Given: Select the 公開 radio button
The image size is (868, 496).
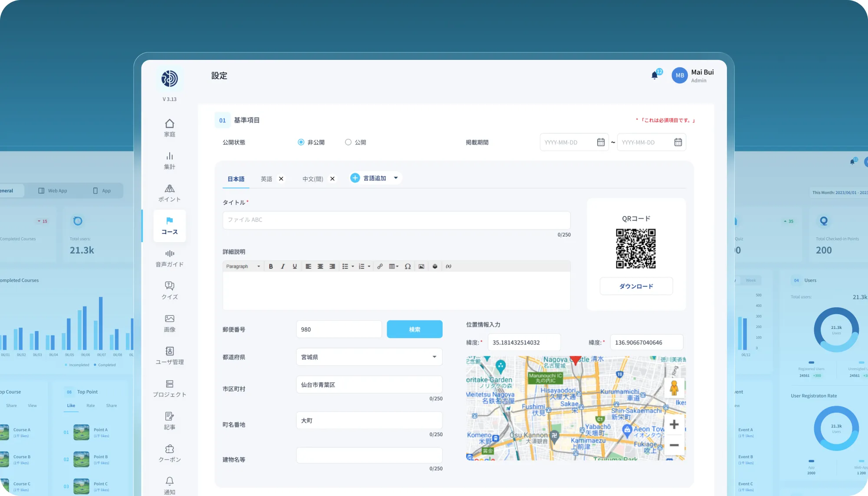Looking at the screenshot, I should [x=348, y=142].
